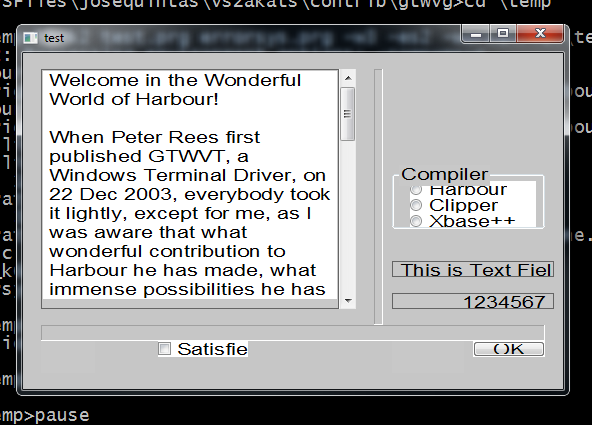
Task: Click the empty bar above Satisfied checkbox
Action: (x=293, y=333)
